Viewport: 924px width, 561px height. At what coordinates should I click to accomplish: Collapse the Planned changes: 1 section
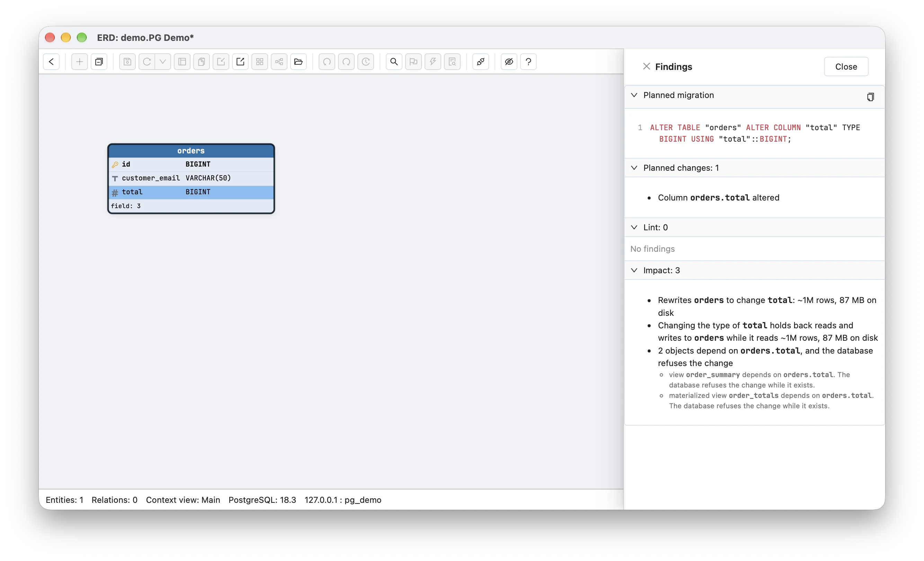634,168
